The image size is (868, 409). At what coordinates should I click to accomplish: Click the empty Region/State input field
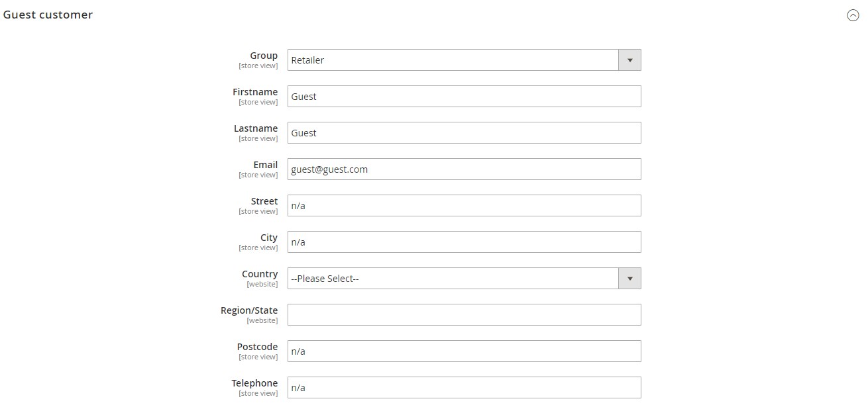(x=464, y=315)
